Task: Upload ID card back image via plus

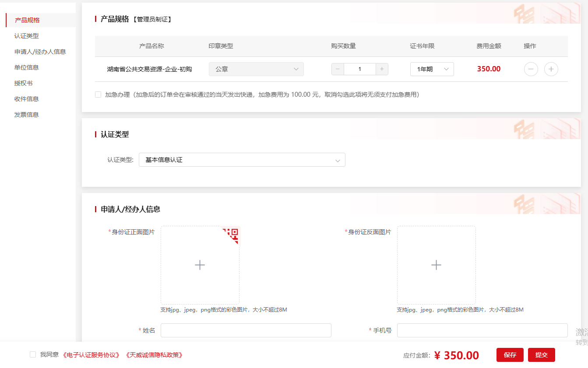Action: click(x=436, y=265)
